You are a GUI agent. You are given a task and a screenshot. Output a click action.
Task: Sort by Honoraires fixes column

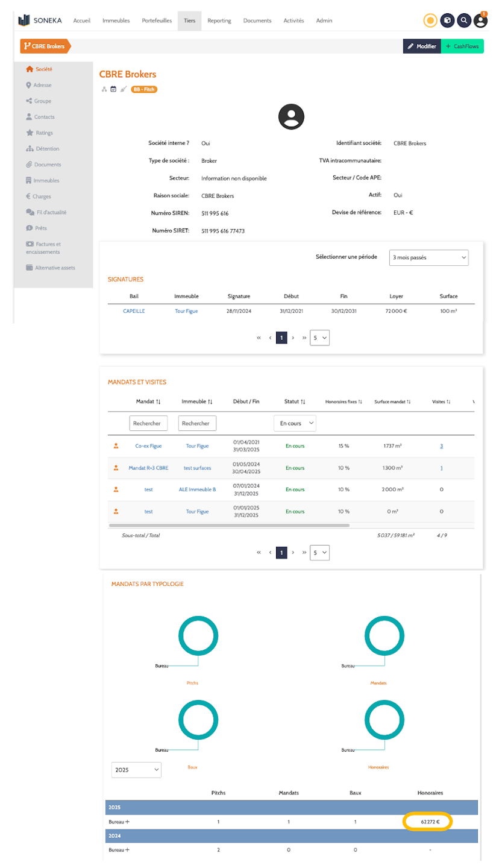[344, 401]
